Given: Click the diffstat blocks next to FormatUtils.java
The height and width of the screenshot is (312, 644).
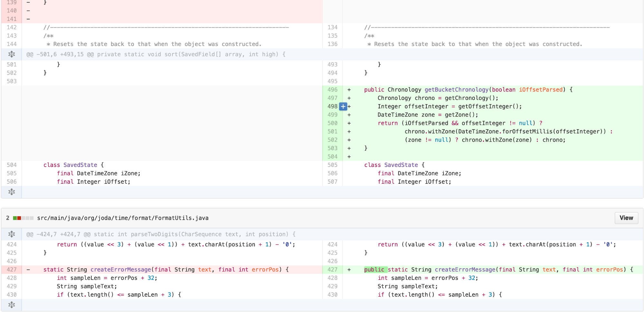Looking at the screenshot, I should point(23,218).
